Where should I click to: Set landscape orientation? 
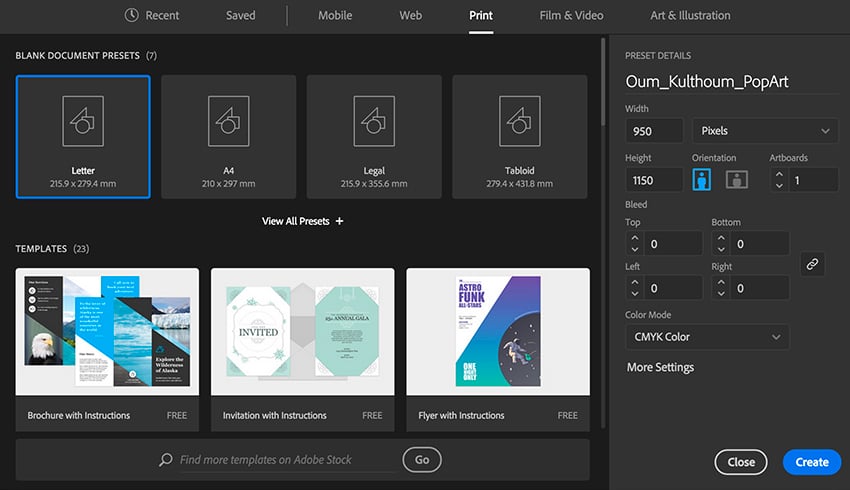[x=737, y=179]
